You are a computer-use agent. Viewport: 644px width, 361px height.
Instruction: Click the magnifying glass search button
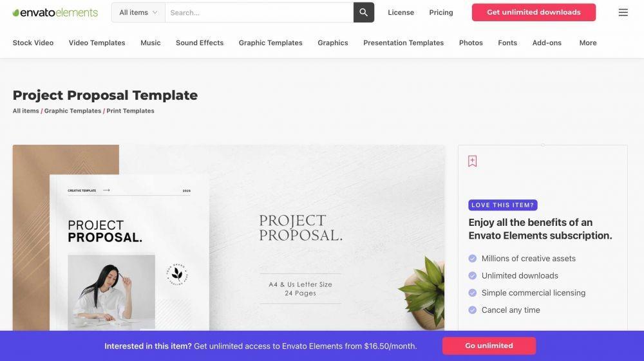(363, 12)
